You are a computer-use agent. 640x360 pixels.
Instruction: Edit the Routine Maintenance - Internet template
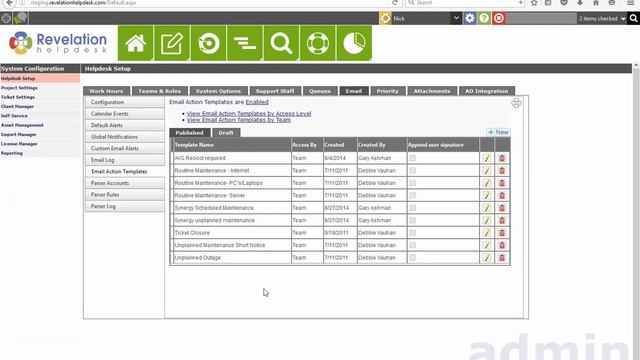click(x=487, y=171)
